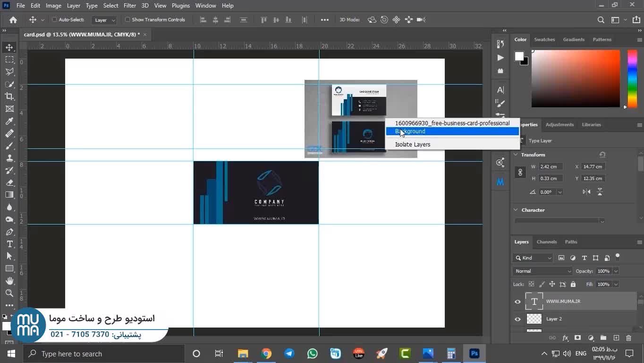Collapse the Transform section
The height and width of the screenshot is (363, 644).
click(x=516, y=155)
